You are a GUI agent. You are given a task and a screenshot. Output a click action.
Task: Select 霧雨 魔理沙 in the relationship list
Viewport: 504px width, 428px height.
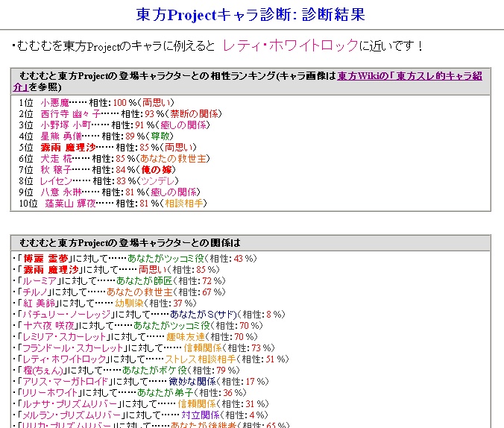(51, 269)
